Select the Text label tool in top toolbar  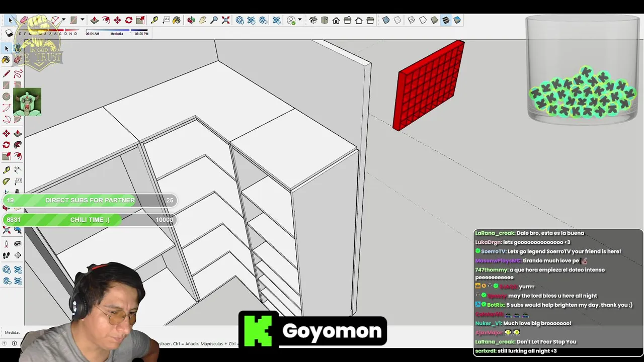point(166,20)
